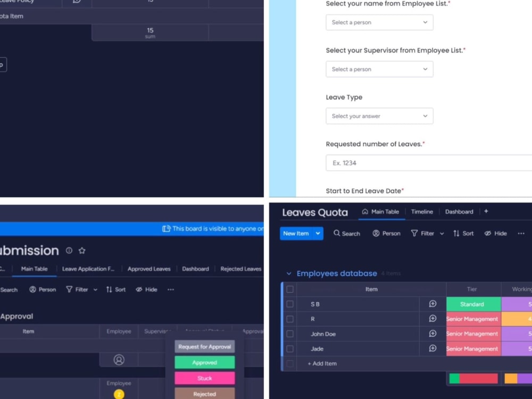Choose Stuck status option
This screenshot has height=399, width=532.
point(205,378)
